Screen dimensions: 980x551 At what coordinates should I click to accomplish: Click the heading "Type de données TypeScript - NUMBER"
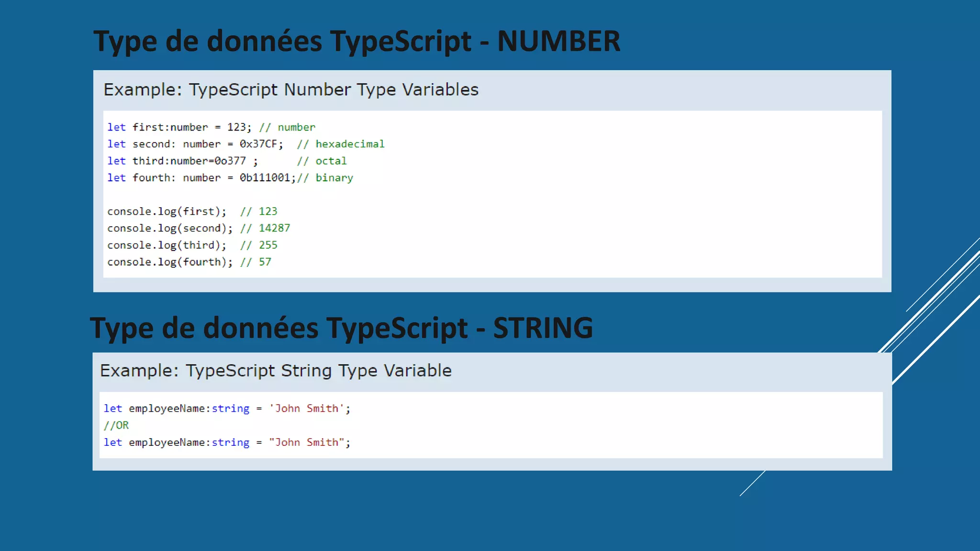tap(356, 42)
